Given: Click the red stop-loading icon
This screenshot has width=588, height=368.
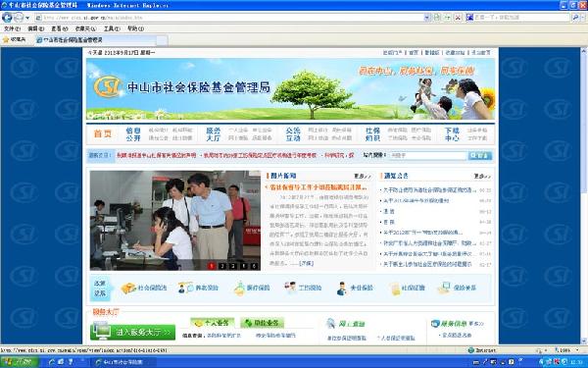Looking at the screenshot, I should [x=458, y=18].
